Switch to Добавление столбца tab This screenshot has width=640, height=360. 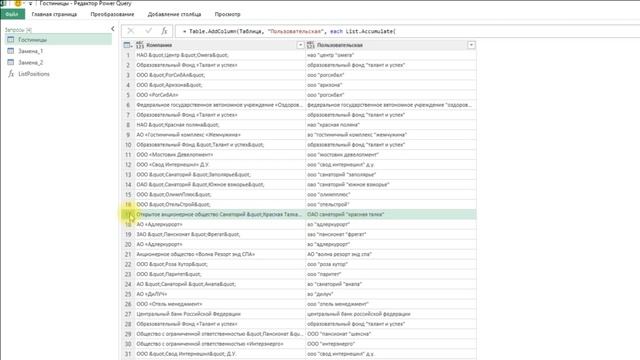tap(174, 14)
